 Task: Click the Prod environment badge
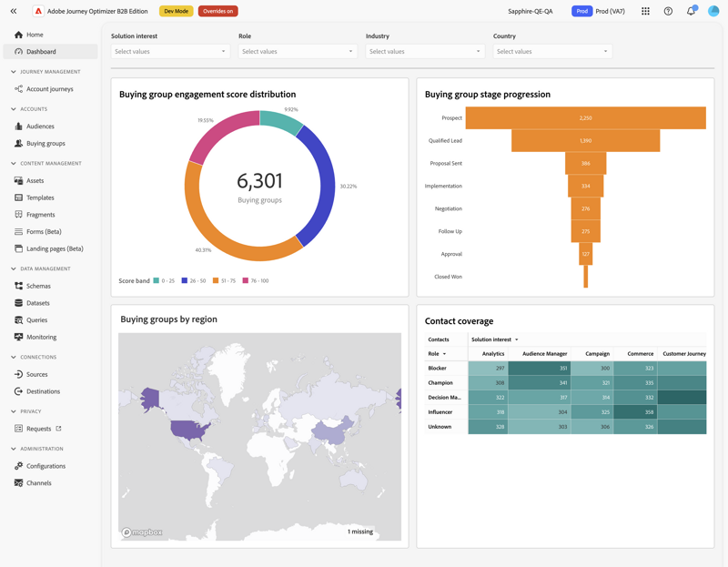[x=581, y=11]
